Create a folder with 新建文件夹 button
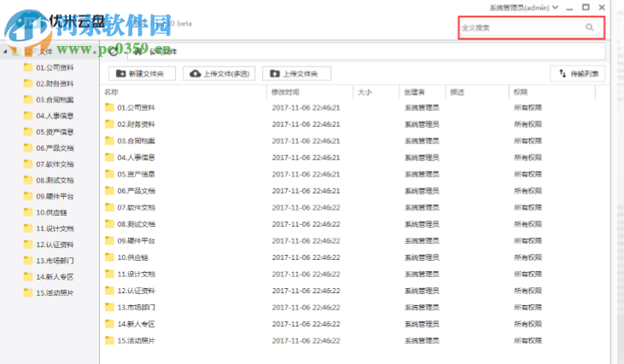Image resolution: width=624 pixels, height=364 pixels. click(142, 73)
